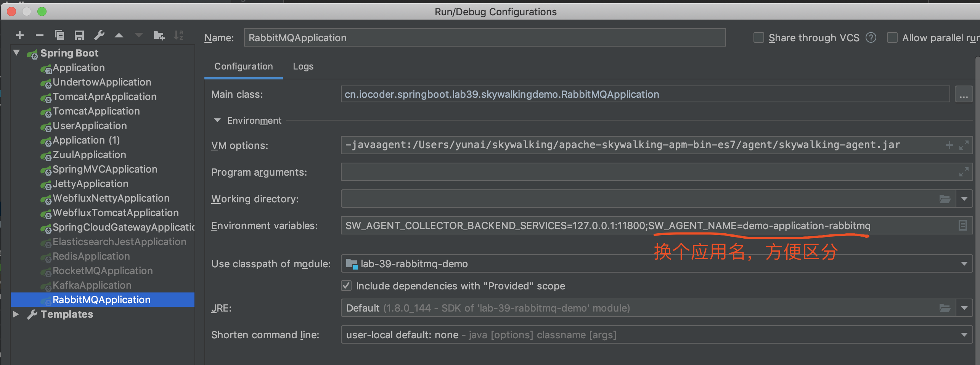Viewport: 980px width, 365px height.
Task: Move the configuration up with the arrow icon
Action: [x=119, y=36]
